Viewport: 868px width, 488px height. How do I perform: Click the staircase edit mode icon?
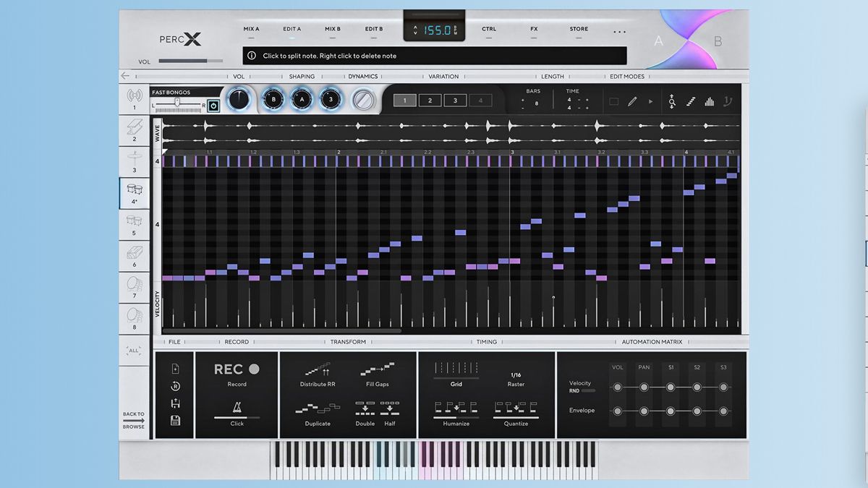pyautogui.click(x=690, y=102)
